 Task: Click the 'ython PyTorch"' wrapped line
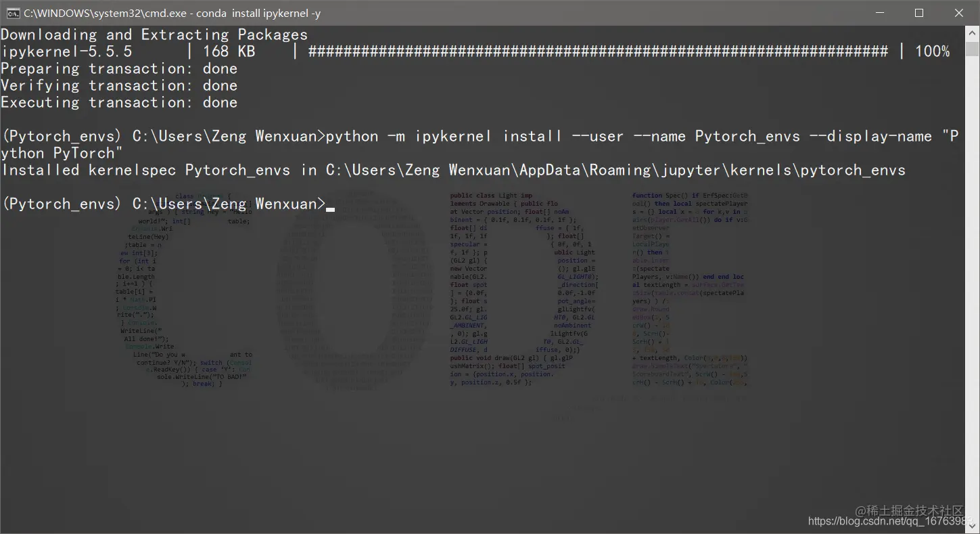click(x=62, y=153)
